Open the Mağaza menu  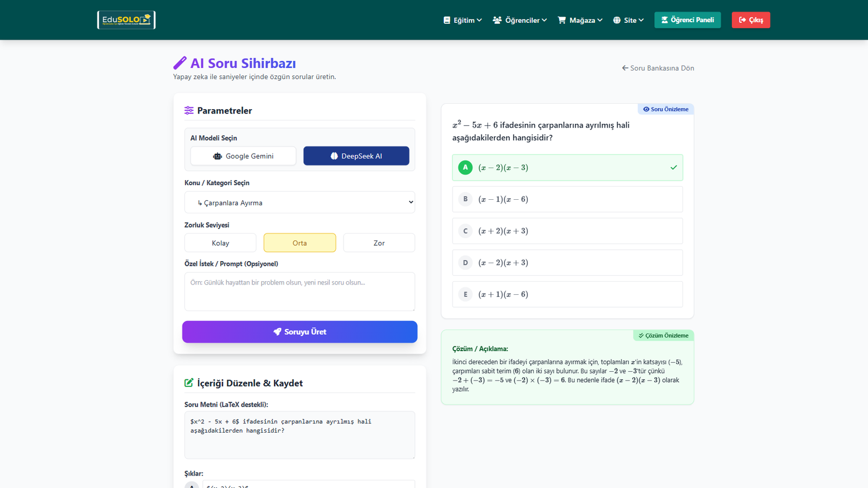[580, 20]
